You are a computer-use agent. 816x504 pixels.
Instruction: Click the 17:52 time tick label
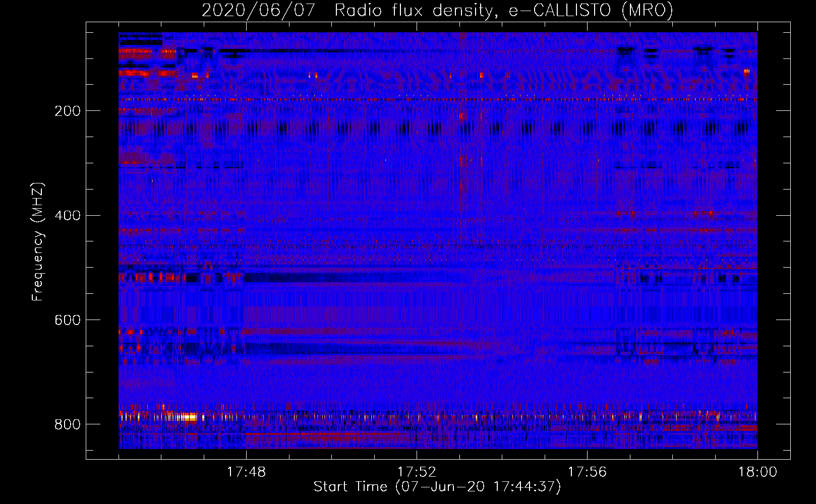pyautogui.click(x=417, y=472)
